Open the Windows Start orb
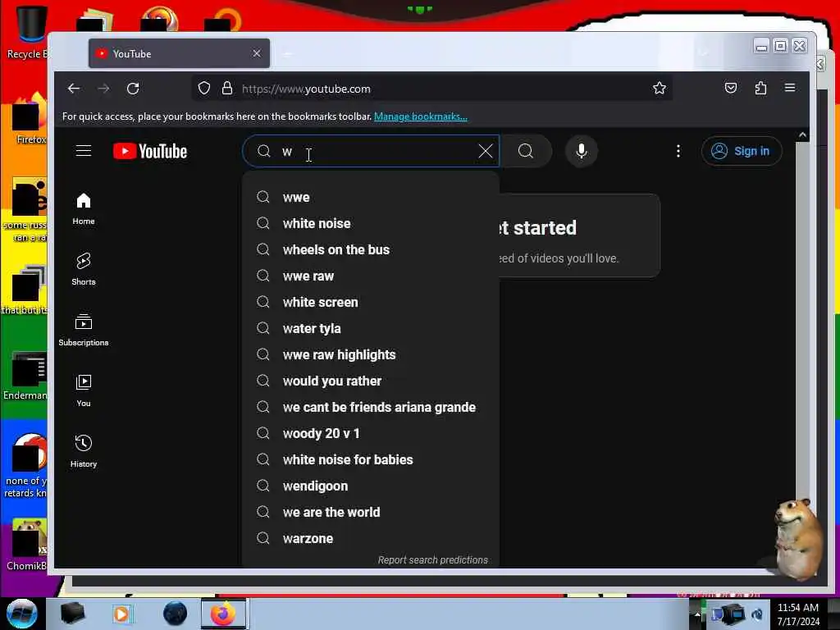Image resolution: width=840 pixels, height=630 pixels. 22,614
